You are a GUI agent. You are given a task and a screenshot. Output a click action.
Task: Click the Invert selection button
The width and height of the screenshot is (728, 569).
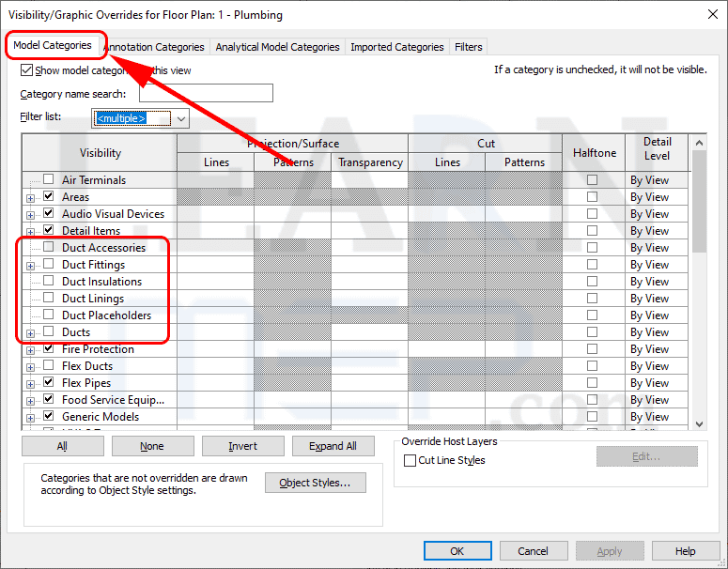242,446
